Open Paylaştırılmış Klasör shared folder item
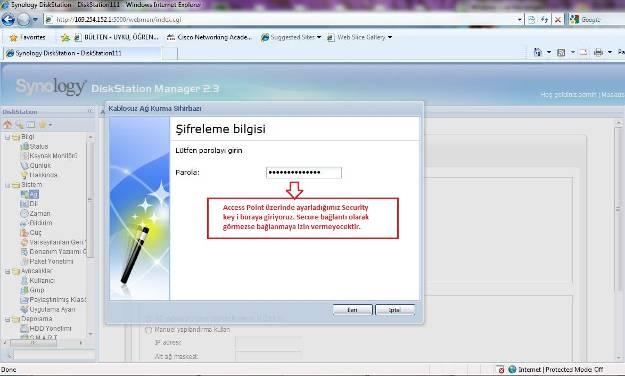Screen dimensions: 625x376 53,299
